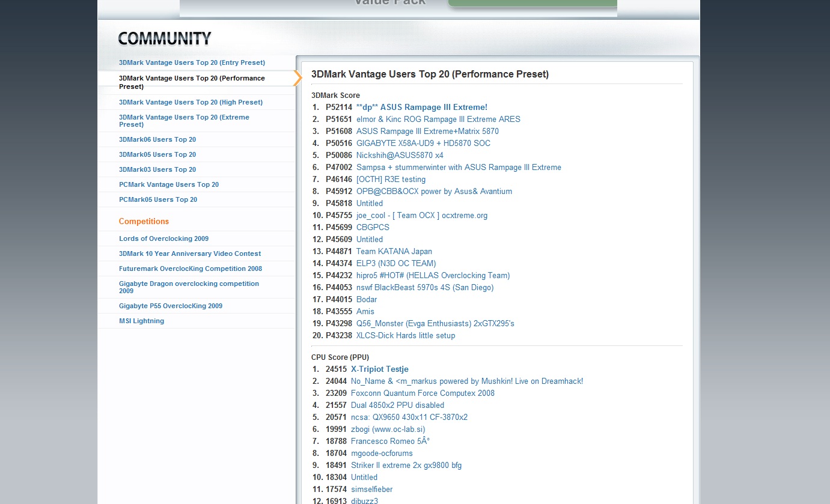Viewport: 830px width, 504px height.
Task: Open hipro5 #HOT# (HELLAS Overclocking Team) result
Action: click(x=433, y=275)
